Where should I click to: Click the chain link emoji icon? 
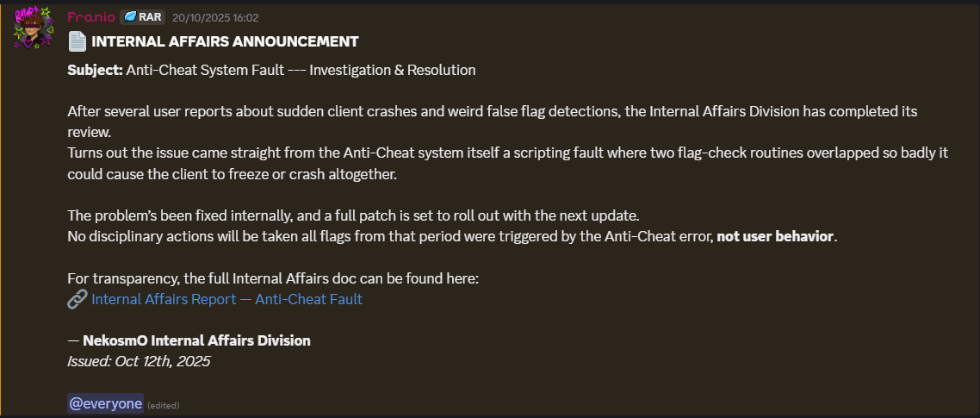click(78, 299)
